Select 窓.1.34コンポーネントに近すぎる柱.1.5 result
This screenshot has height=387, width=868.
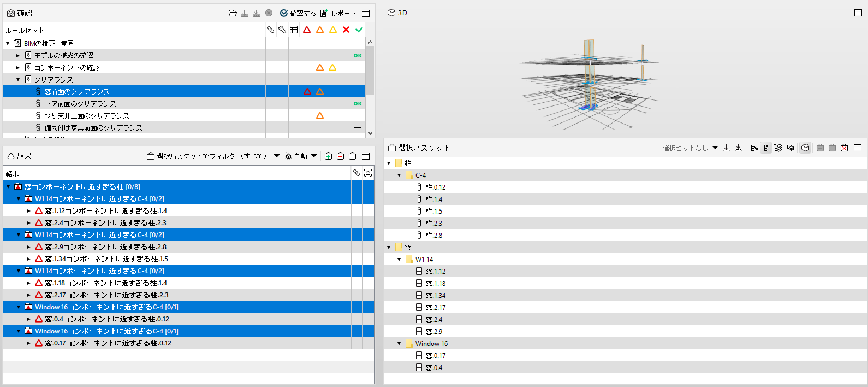tap(188, 259)
